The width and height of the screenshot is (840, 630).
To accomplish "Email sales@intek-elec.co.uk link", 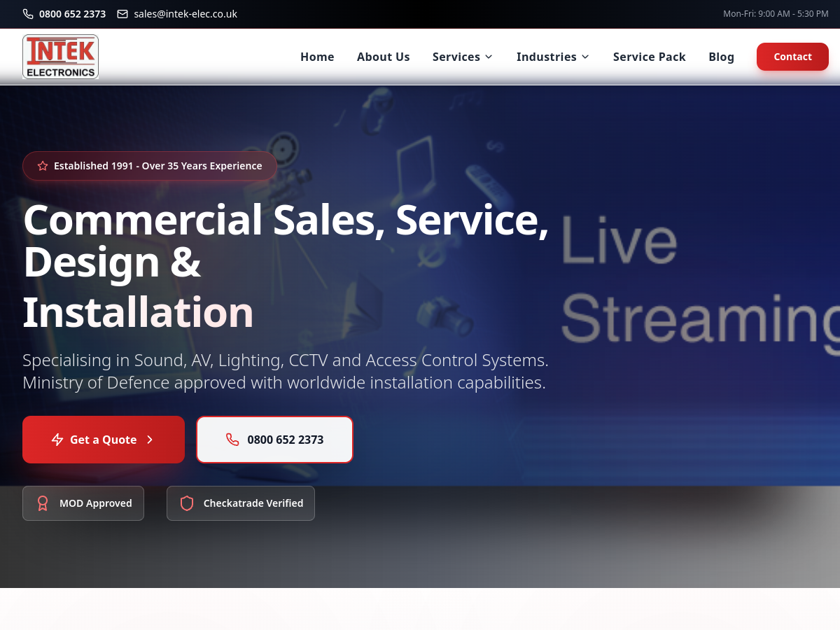I will click(185, 14).
